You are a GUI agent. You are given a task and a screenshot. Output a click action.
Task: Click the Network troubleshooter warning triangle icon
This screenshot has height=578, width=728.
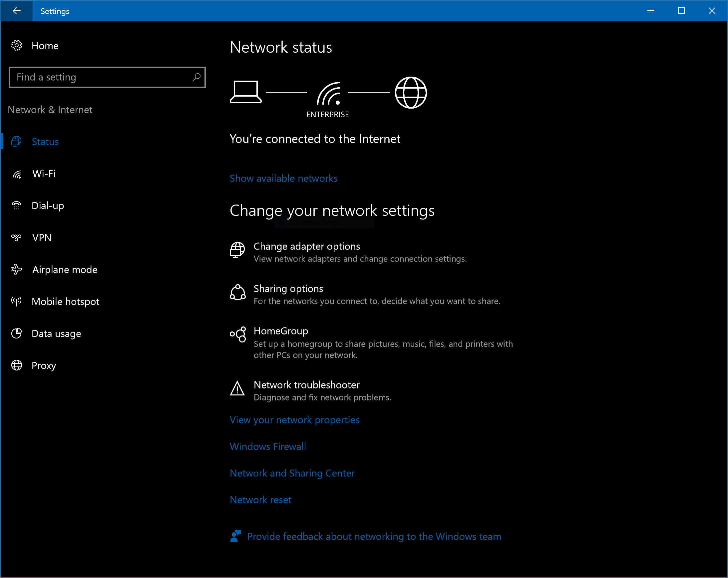coord(237,389)
